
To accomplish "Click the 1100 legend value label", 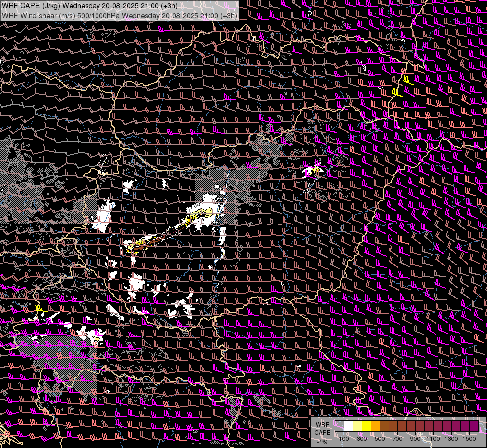I will point(433,439).
